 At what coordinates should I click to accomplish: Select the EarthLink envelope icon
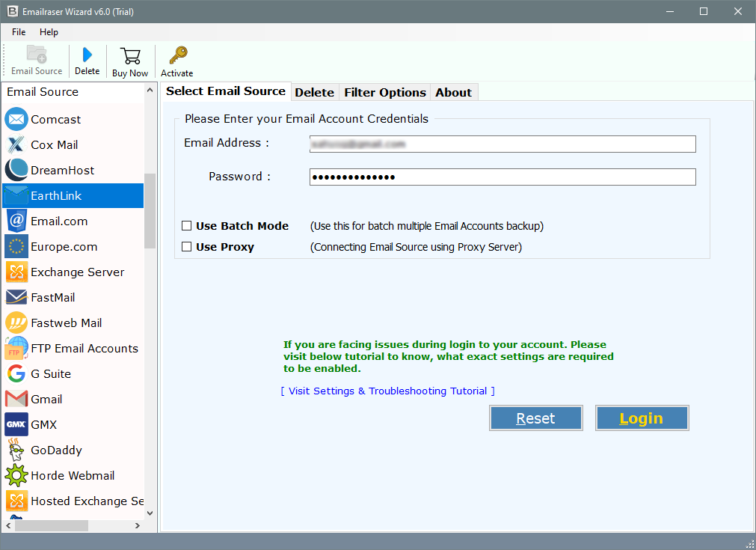tap(16, 196)
